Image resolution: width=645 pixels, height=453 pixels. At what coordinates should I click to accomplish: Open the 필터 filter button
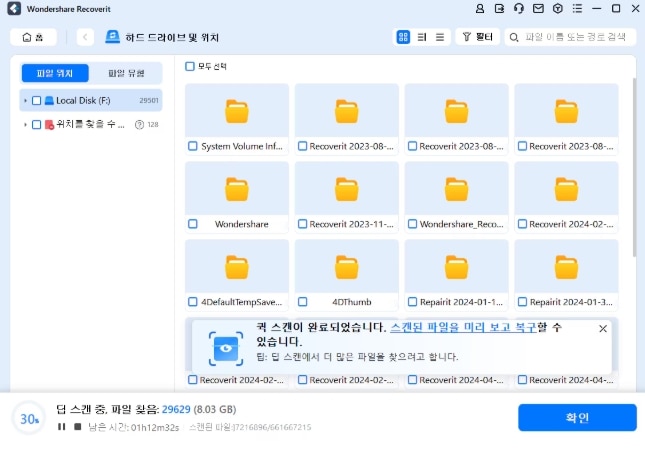tap(478, 37)
